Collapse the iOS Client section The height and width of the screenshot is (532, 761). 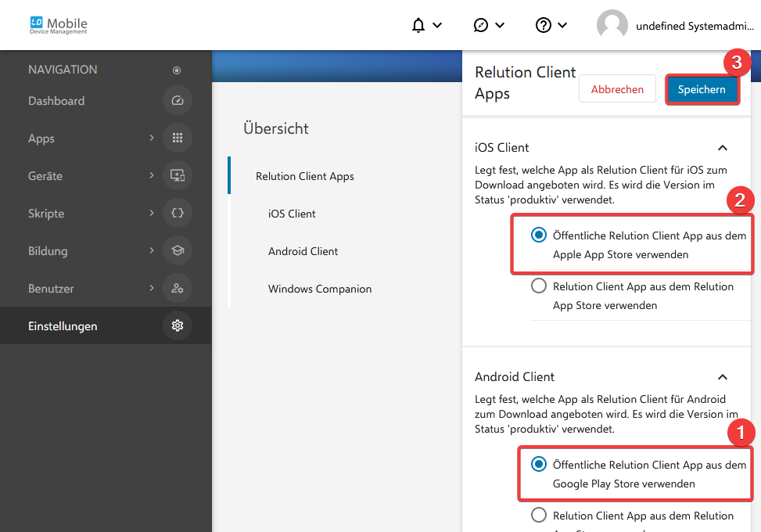[x=723, y=148]
